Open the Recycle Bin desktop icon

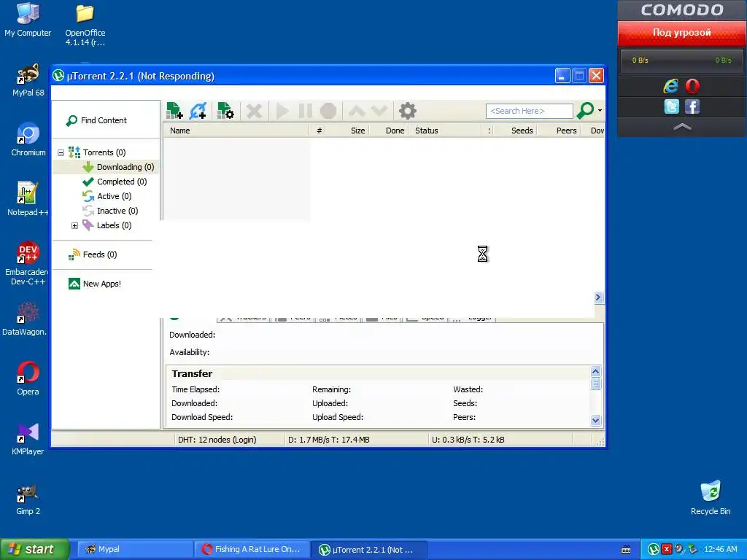click(711, 498)
